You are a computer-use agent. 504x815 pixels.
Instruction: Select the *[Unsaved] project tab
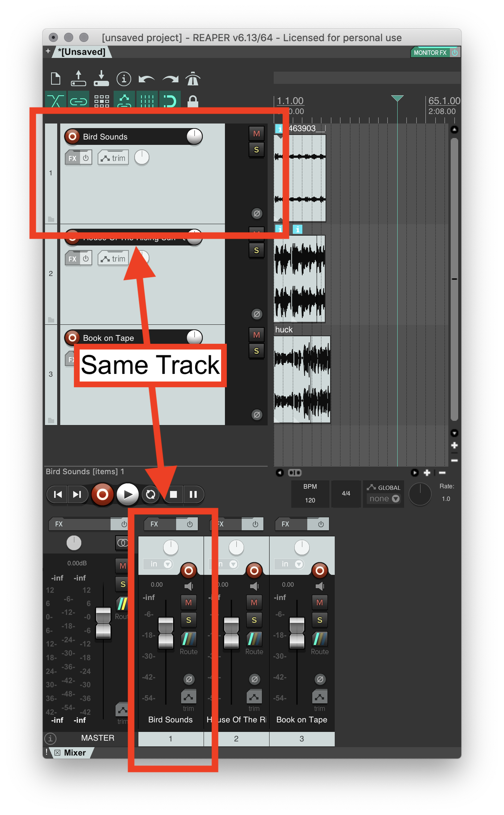tap(82, 52)
